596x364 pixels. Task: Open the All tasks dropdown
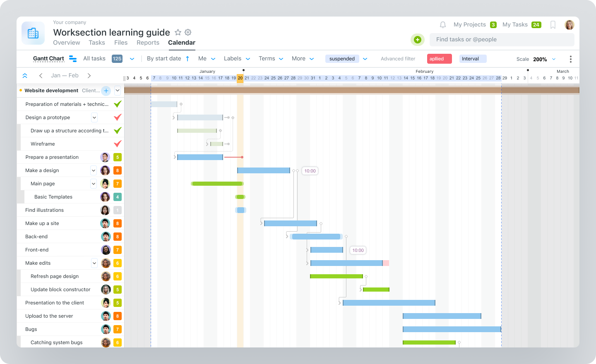point(132,58)
